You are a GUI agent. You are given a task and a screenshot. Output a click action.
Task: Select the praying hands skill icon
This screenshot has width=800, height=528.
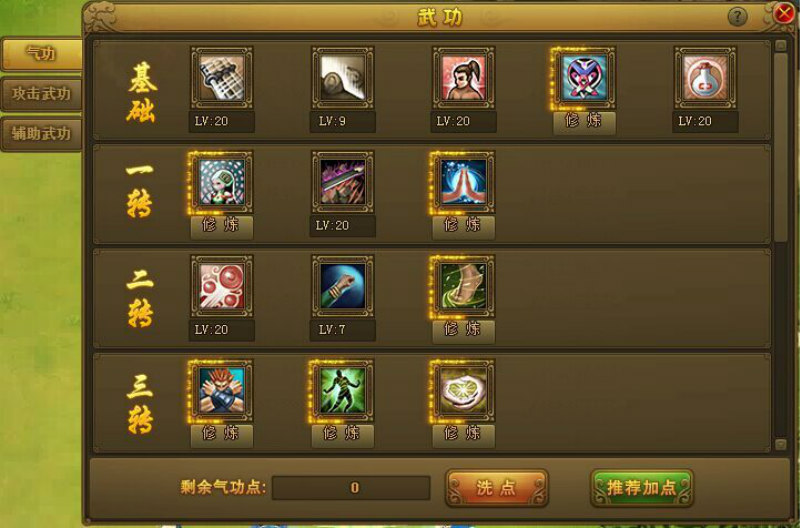(x=463, y=182)
